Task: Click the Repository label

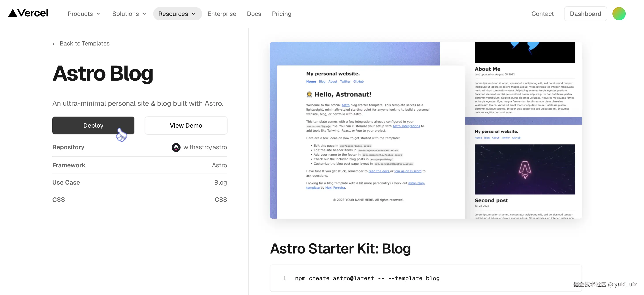Action: [x=68, y=147]
